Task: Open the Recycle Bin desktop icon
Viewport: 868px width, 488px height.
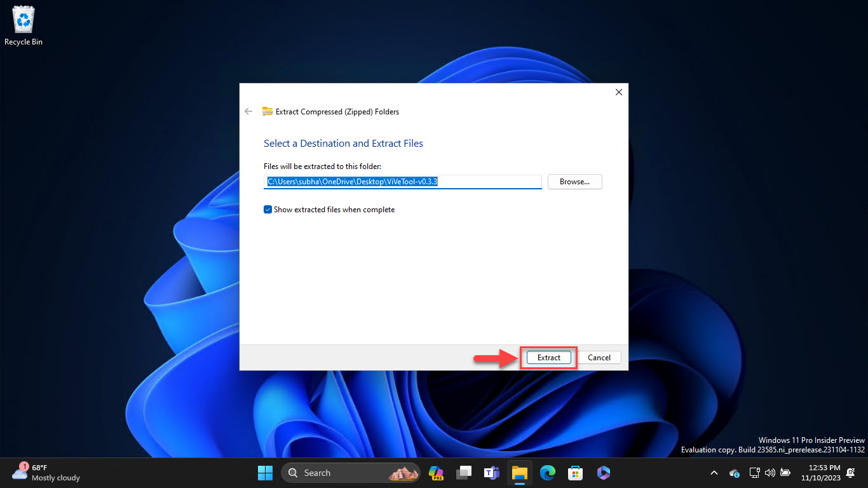Action: click(x=24, y=26)
